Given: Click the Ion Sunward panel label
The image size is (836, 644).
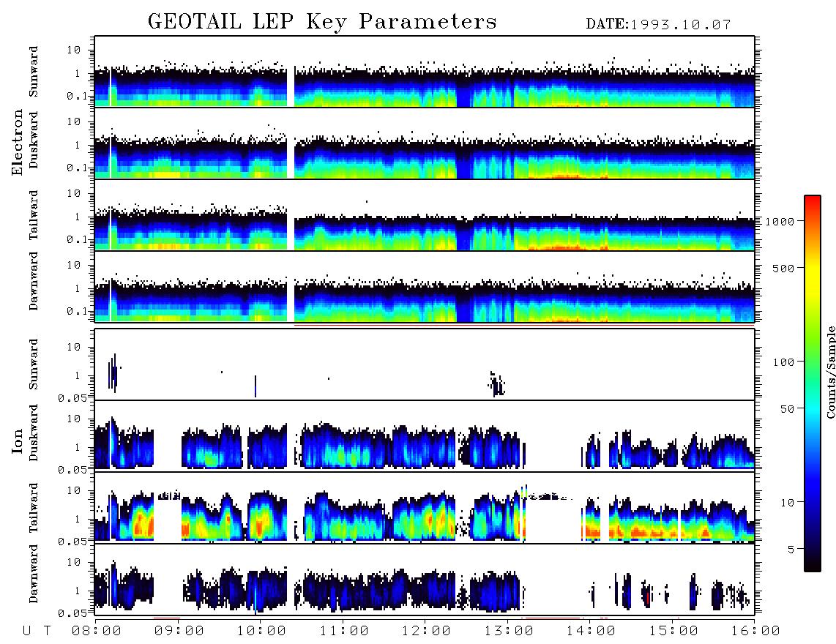Looking at the screenshot, I should (x=34, y=364).
